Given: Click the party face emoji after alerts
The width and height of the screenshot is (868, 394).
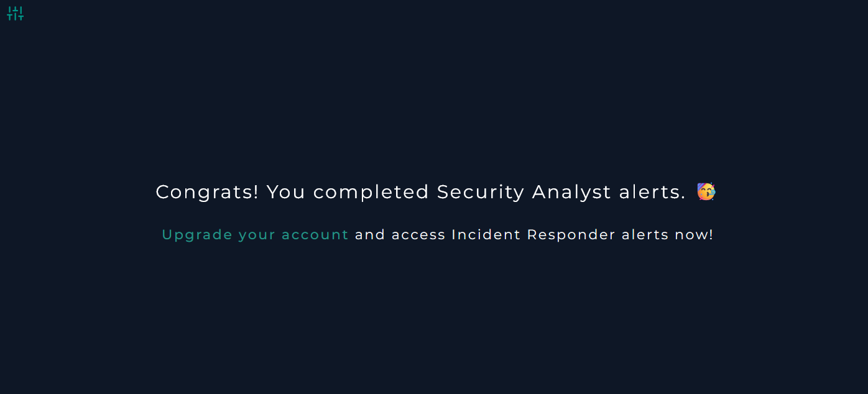Looking at the screenshot, I should [x=706, y=191].
